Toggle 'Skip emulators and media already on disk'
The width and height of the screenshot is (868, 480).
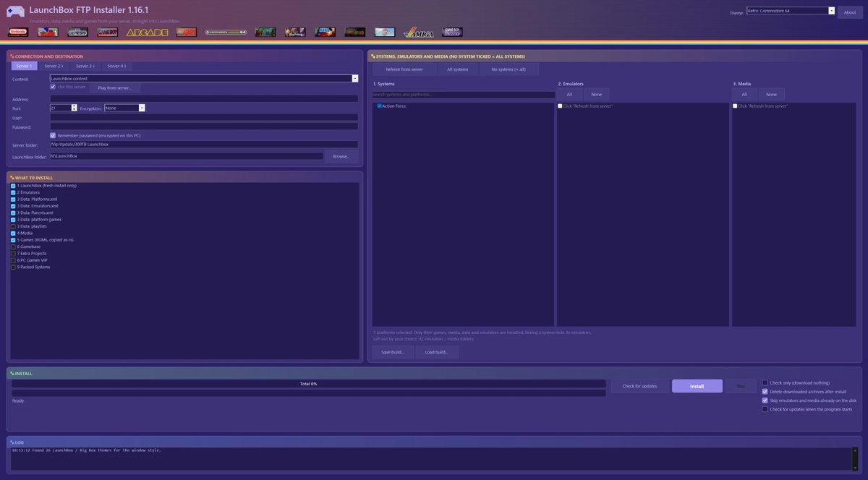coord(765,400)
